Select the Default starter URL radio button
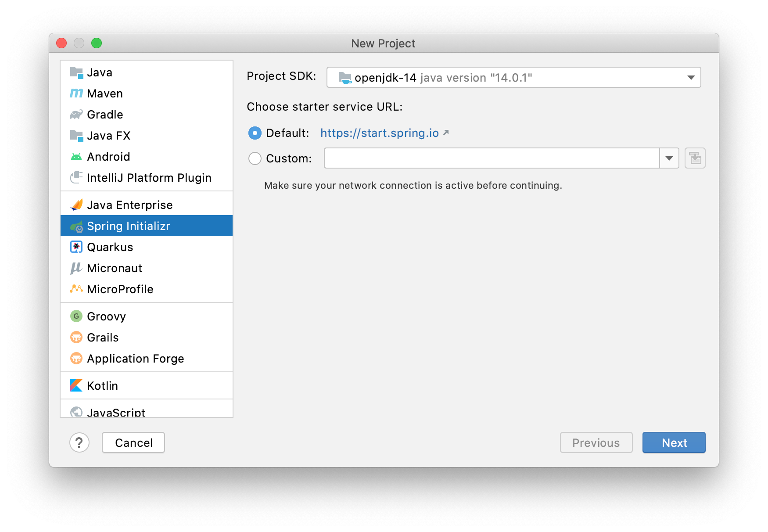Screen dimensions: 768x532 click(x=255, y=133)
